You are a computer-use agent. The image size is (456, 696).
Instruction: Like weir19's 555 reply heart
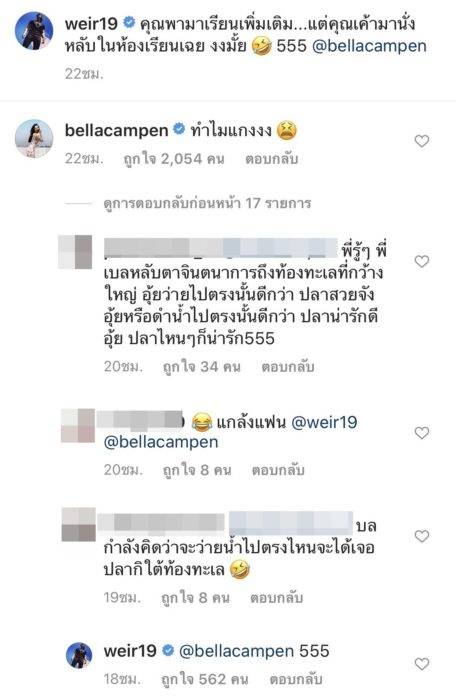point(421,664)
